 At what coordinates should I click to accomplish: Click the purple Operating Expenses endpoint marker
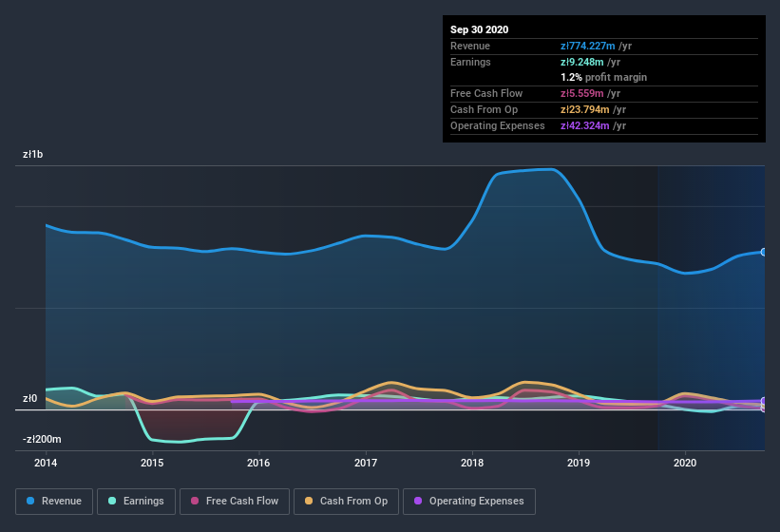(x=763, y=401)
